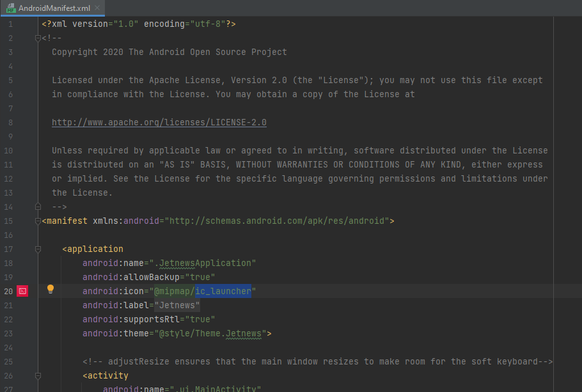Click the adjustResize comment on line 25
Image resolution: width=582 pixels, height=392 pixels.
[318, 361]
